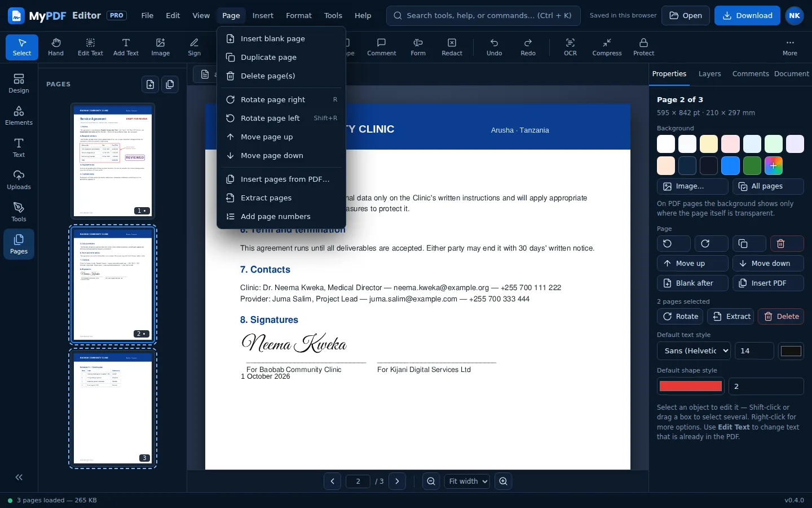The image size is (812, 508).
Task: Click the Open button in header
Action: tap(686, 16)
